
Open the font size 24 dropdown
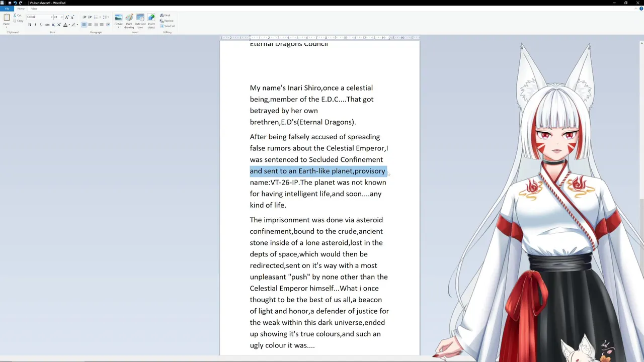(62, 17)
